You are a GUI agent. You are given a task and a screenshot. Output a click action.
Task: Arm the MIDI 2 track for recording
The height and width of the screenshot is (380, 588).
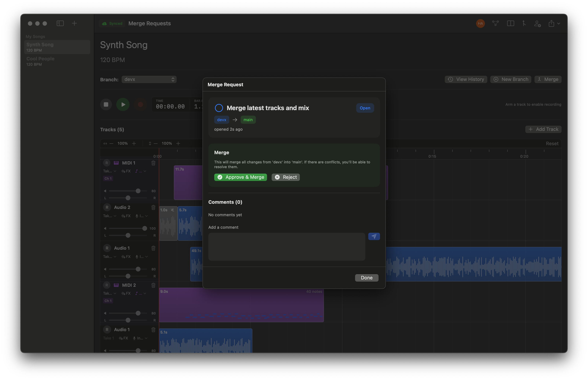(x=107, y=285)
